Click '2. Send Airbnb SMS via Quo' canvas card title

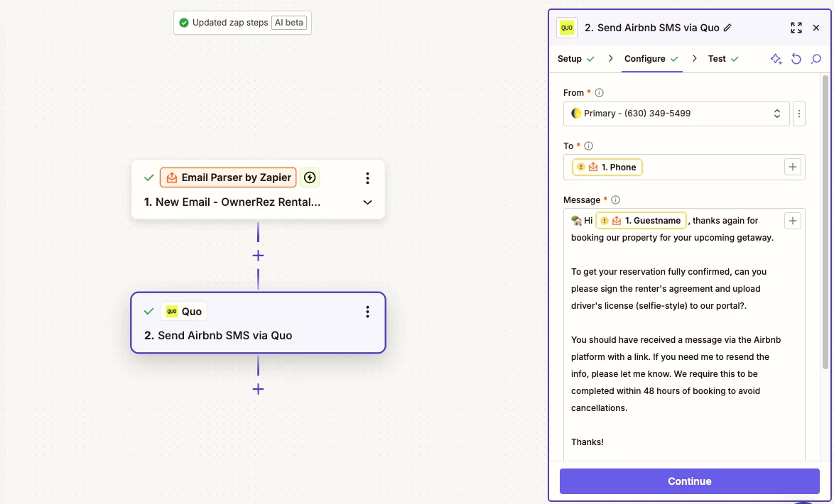218,336
